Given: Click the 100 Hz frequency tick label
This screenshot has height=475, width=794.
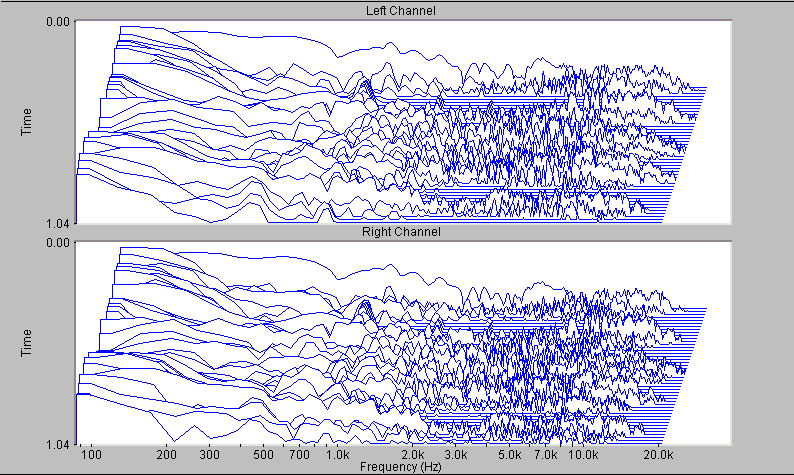Looking at the screenshot, I should tap(92, 455).
